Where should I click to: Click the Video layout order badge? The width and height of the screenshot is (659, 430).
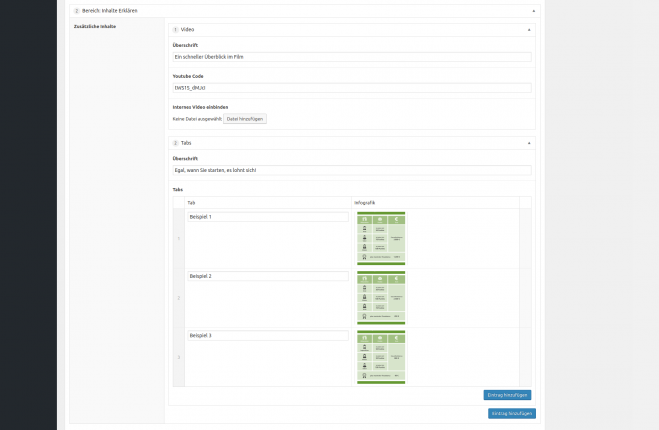[175, 30]
